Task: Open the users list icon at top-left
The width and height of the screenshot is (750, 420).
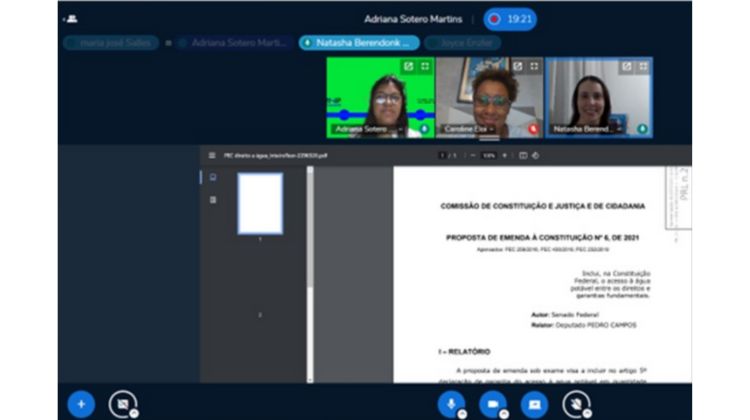Action: [x=71, y=19]
